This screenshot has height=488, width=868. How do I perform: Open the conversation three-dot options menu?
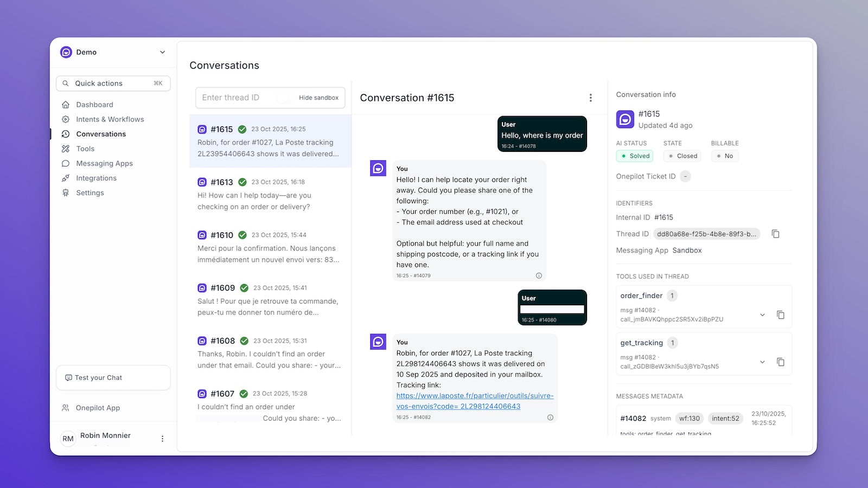591,98
